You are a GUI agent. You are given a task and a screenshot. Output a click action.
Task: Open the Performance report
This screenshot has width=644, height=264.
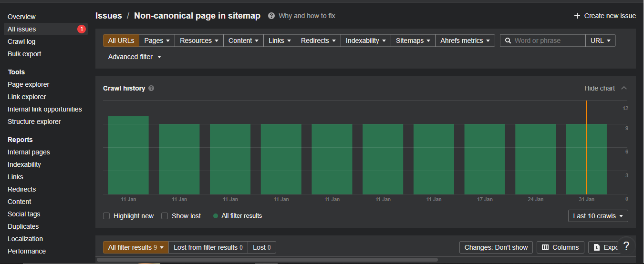[x=27, y=251]
